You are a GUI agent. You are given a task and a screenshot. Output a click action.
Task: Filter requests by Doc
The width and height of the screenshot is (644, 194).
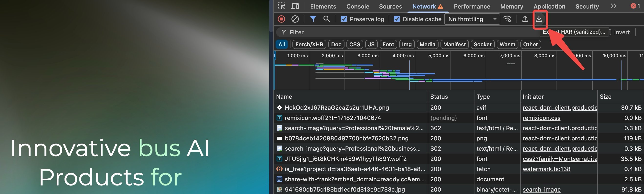(336, 44)
